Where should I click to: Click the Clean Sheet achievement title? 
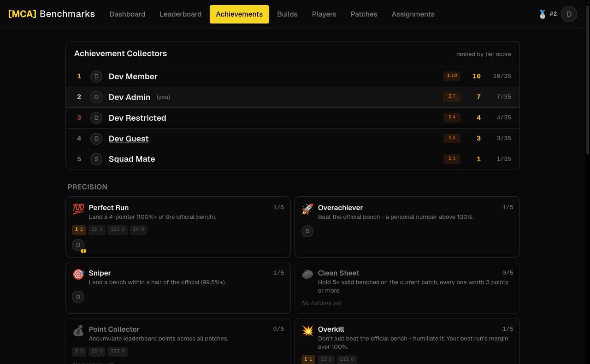[x=339, y=273]
